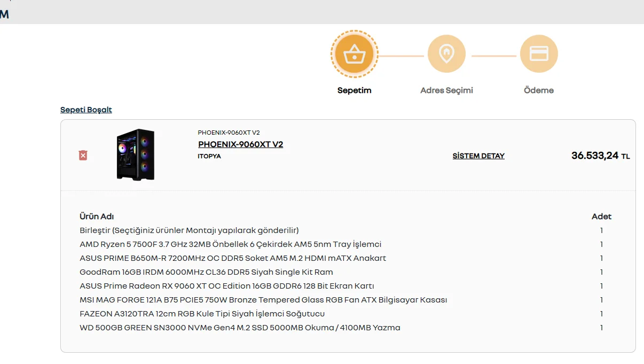Open the underlined PHOENIX-9060XT V2 product link
The image size is (644, 364).
pos(241,144)
